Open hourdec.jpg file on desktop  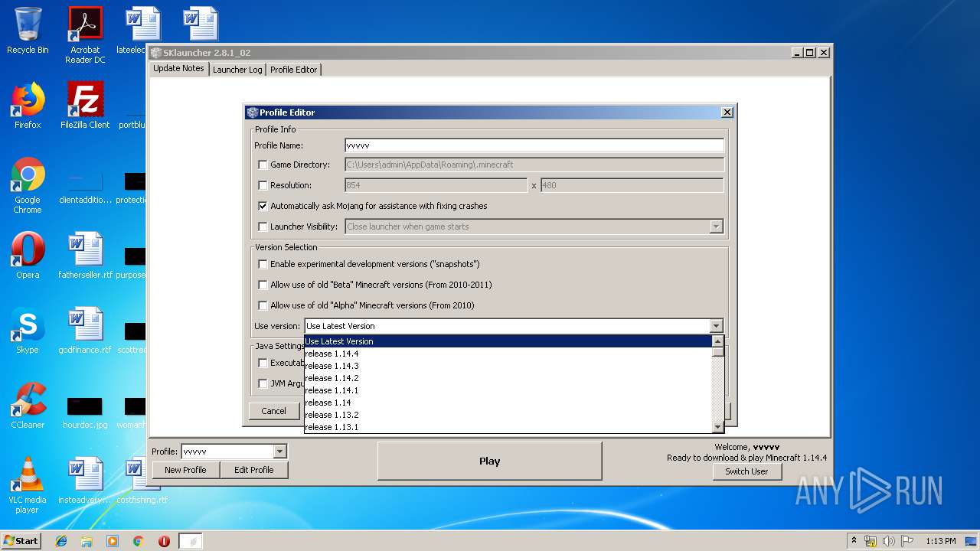click(x=85, y=412)
